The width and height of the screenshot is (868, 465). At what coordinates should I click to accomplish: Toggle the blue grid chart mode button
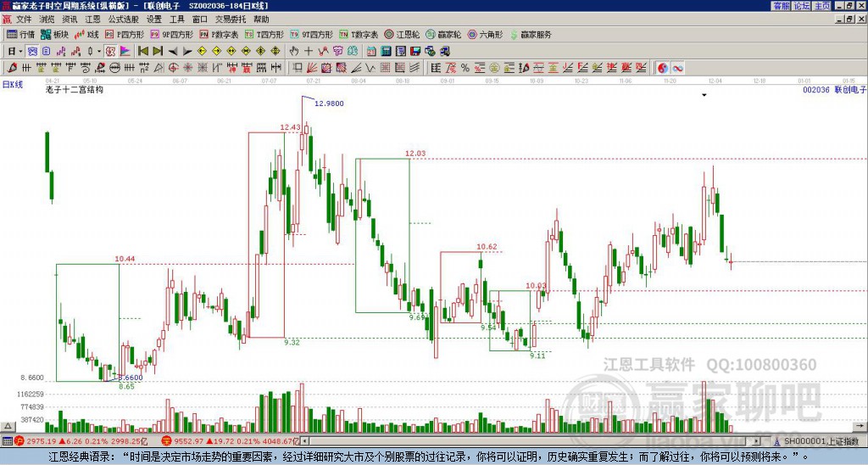(x=32, y=51)
